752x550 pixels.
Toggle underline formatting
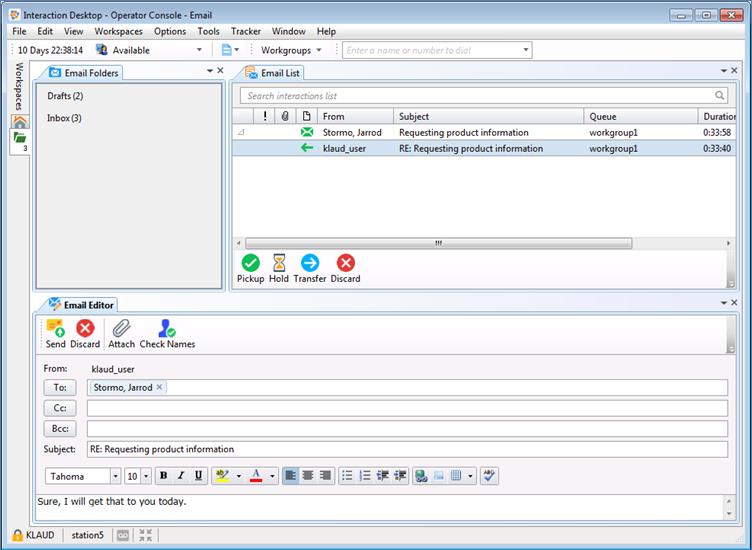[199, 476]
